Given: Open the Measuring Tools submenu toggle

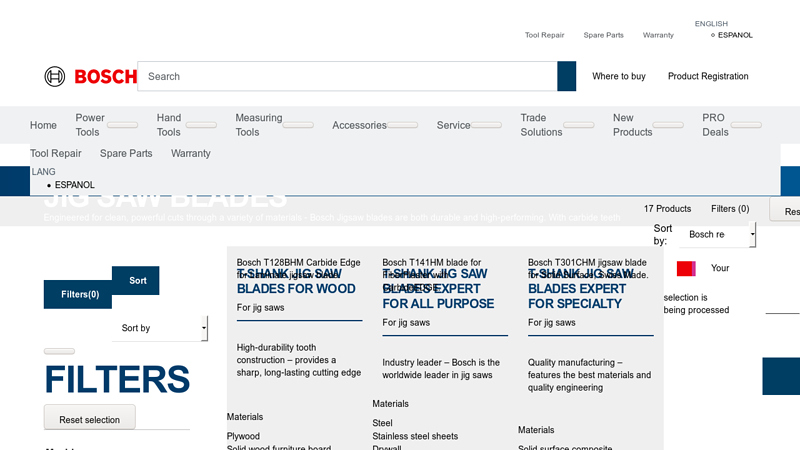Looking at the screenshot, I should 298,125.
